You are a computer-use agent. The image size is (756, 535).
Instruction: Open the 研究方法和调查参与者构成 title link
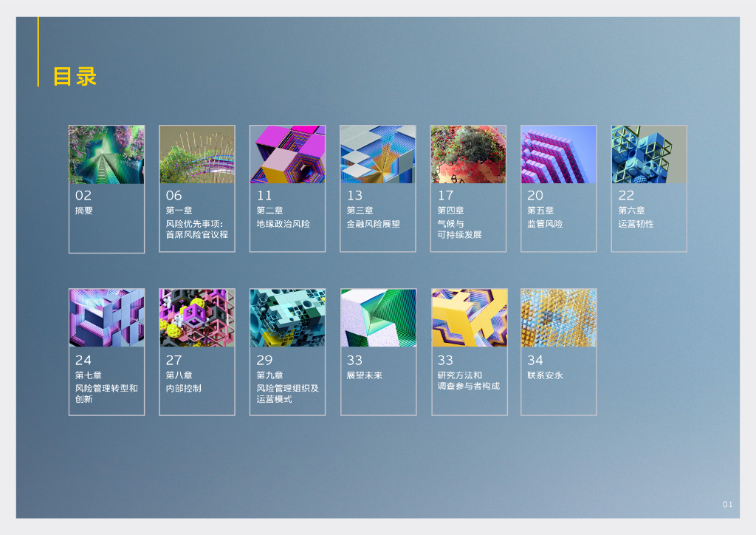(469, 381)
